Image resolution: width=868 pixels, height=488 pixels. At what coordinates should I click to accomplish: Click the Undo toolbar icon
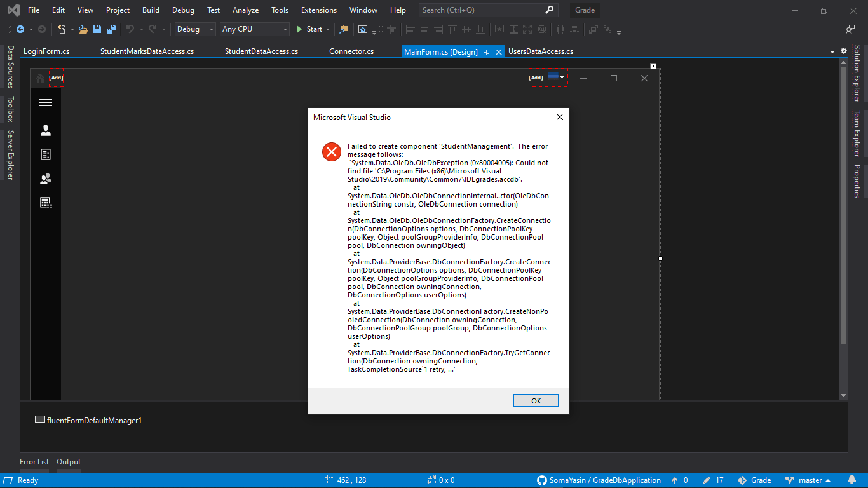pos(130,29)
